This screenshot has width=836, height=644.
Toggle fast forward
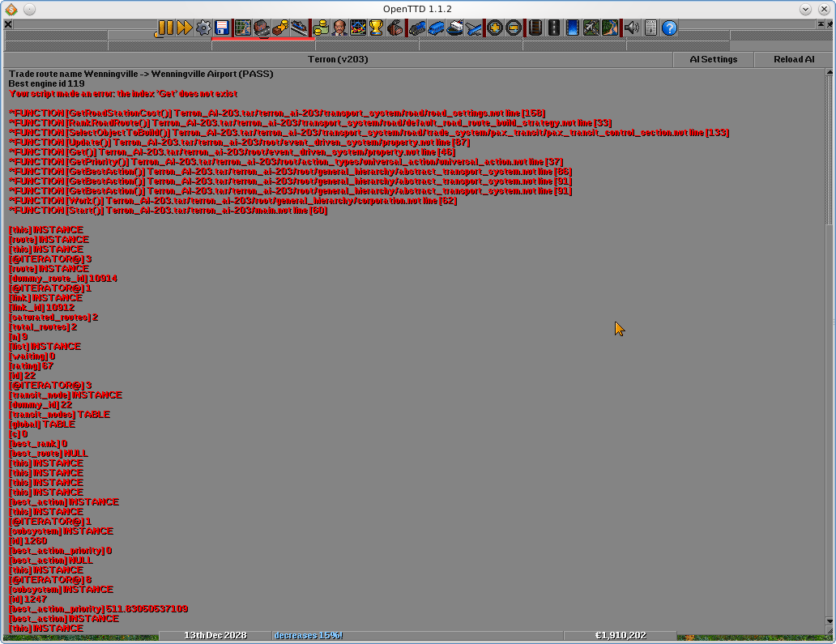click(185, 28)
